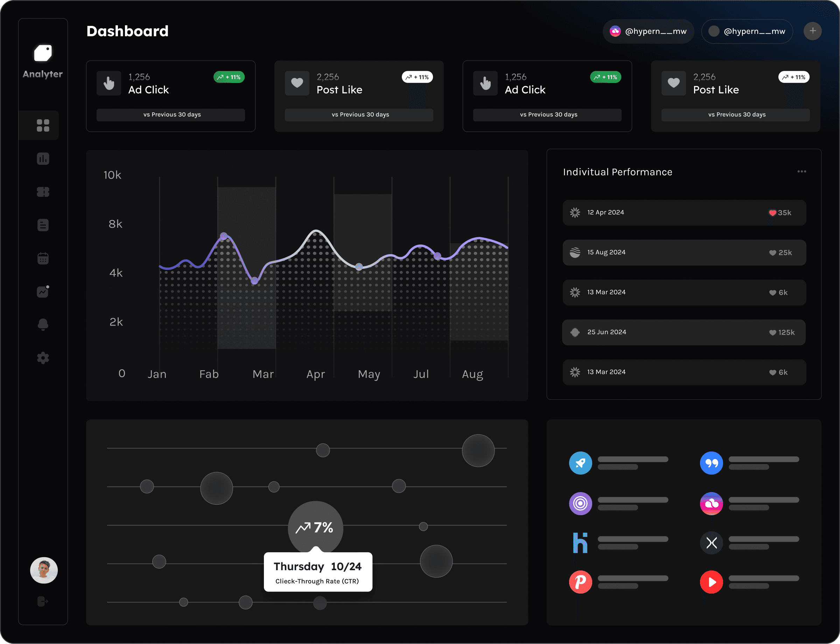Viewport: 840px width, 644px height.
Task: Open the dashboard grid icon in sidebar
Action: coord(43,125)
